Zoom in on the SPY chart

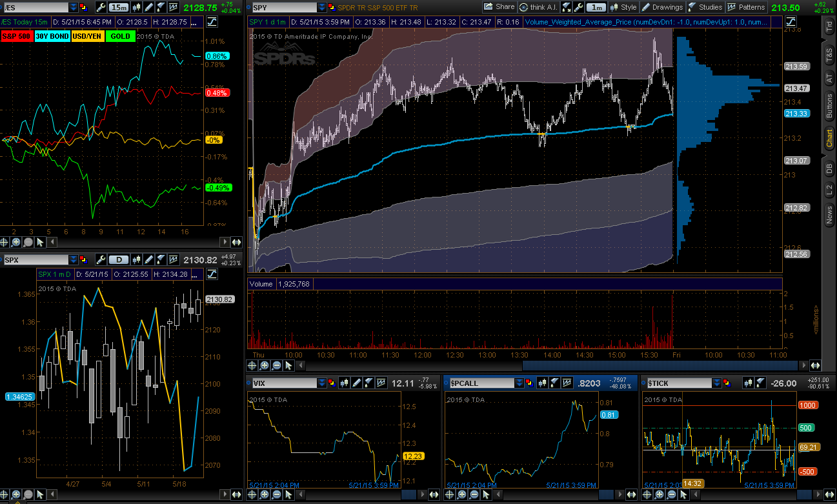264,365
